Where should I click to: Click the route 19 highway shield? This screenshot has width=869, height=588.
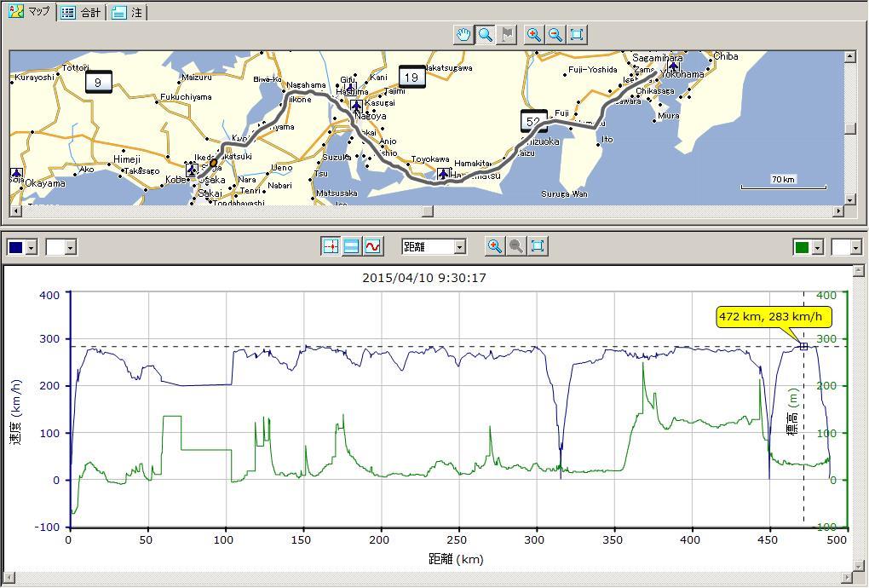point(411,77)
